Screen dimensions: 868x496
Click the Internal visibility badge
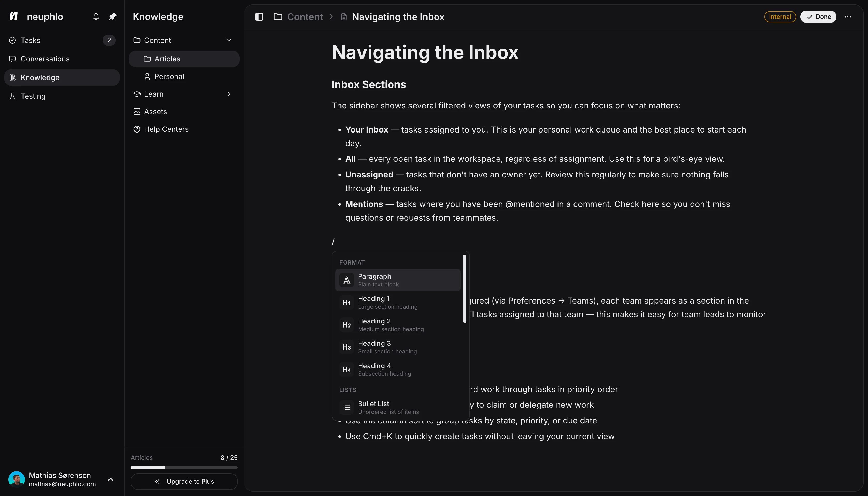[780, 17]
